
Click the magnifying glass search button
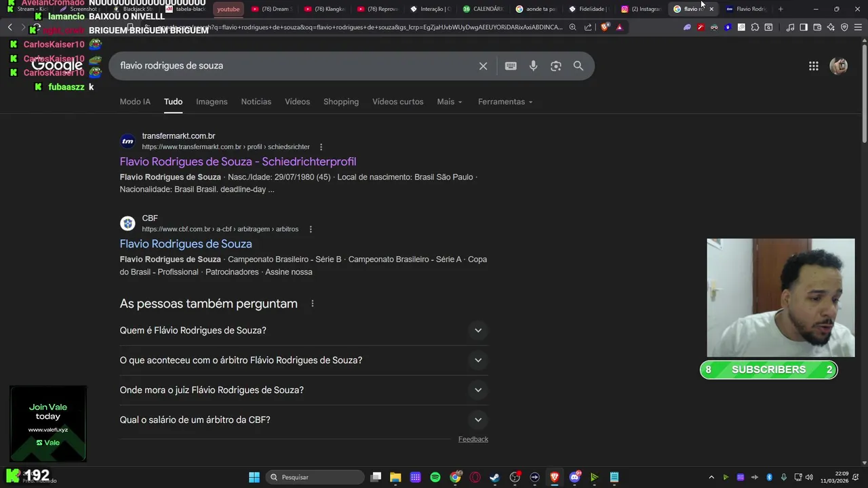tap(578, 66)
